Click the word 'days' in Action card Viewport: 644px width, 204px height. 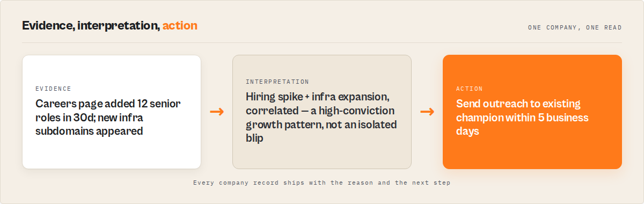[467, 131]
